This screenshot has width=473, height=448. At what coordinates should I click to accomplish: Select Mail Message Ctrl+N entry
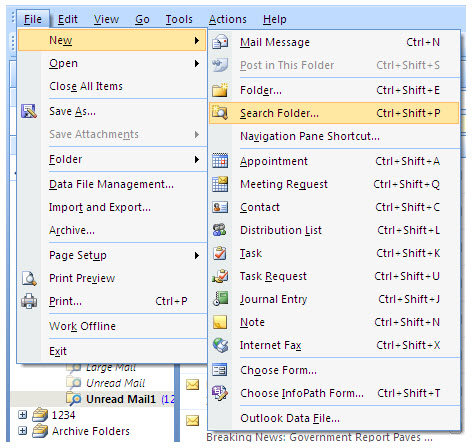[x=334, y=42]
